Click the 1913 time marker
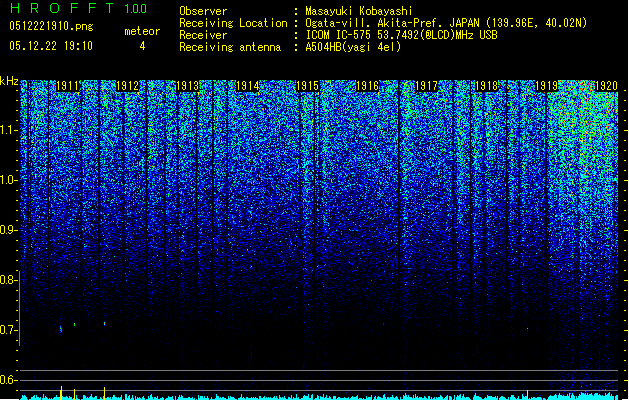This screenshot has height=400, width=629. pos(187,86)
